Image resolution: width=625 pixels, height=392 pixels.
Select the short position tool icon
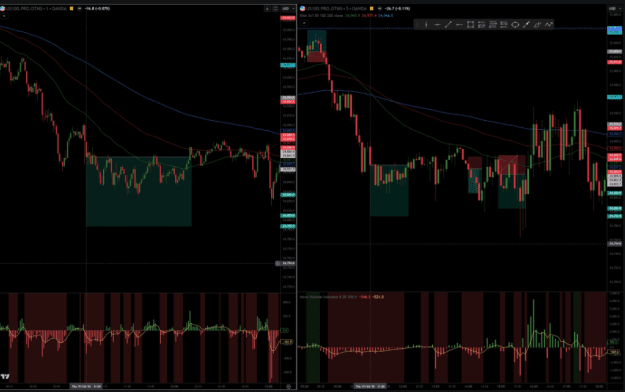point(493,25)
